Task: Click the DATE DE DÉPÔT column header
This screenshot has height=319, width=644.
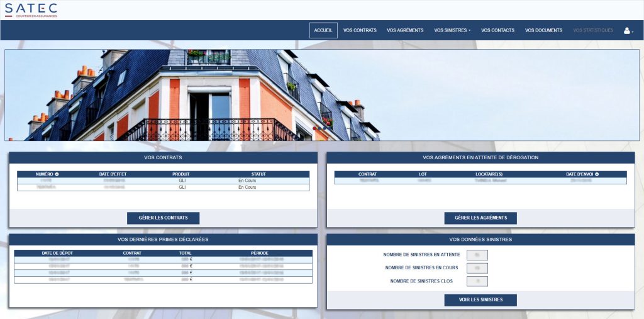Action: 57,253
